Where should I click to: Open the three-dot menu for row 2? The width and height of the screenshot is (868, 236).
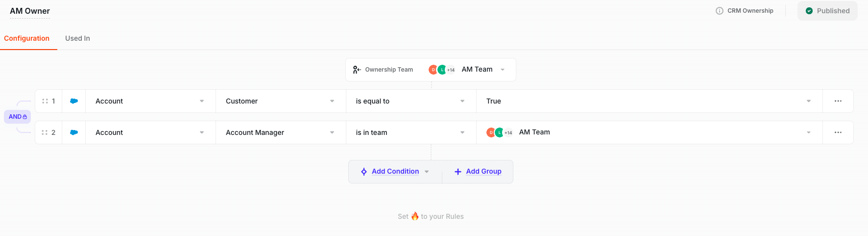[x=838, y=132]
